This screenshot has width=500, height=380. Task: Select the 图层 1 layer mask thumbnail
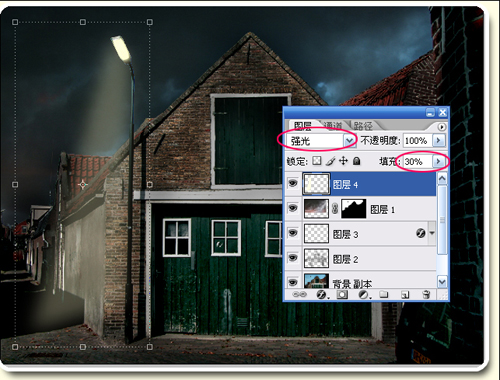tap(354, 209)
